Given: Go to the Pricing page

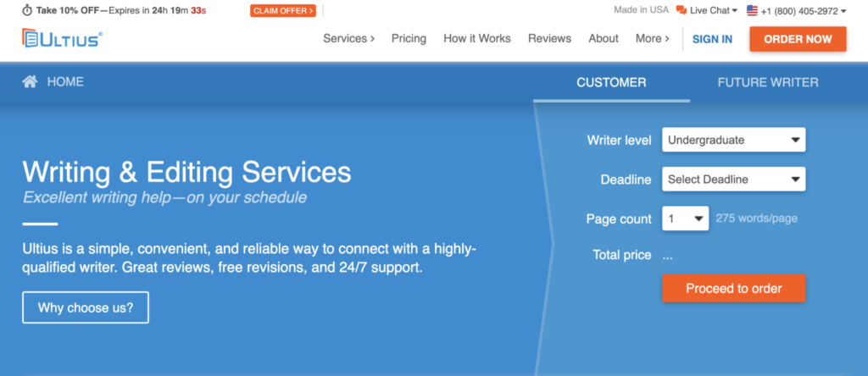Looking at the screenshot, I should click(x=409, y=39).
